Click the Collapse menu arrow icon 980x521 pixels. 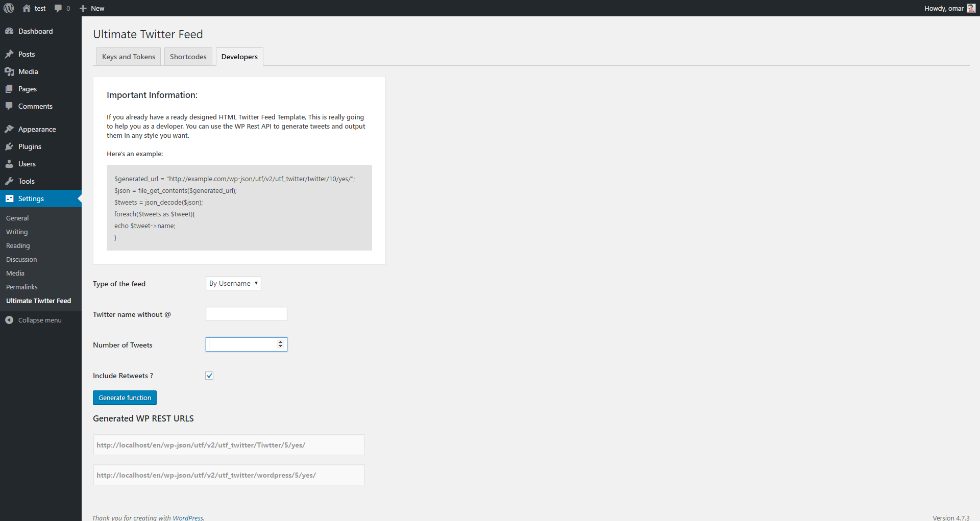coord(9,320)
